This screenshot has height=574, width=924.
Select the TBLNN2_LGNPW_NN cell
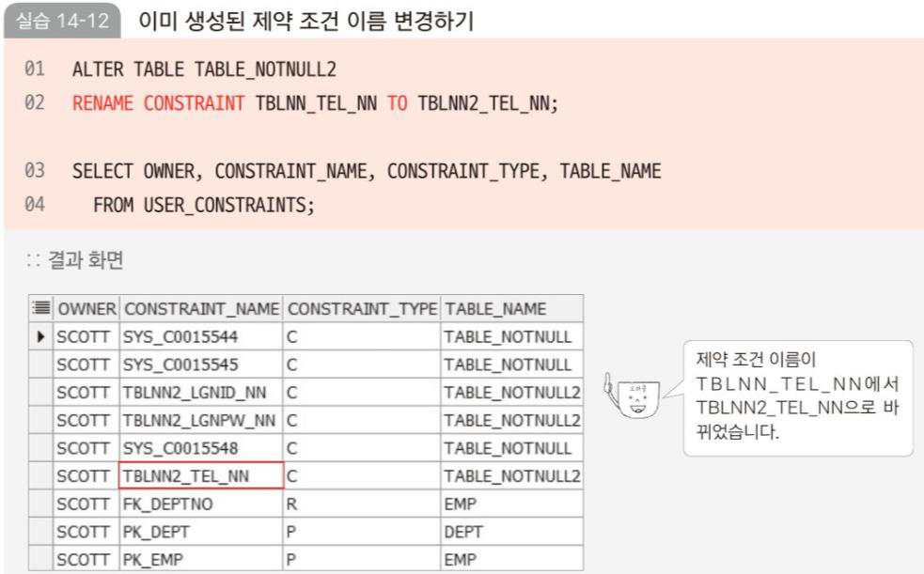(x=201, y=420)
